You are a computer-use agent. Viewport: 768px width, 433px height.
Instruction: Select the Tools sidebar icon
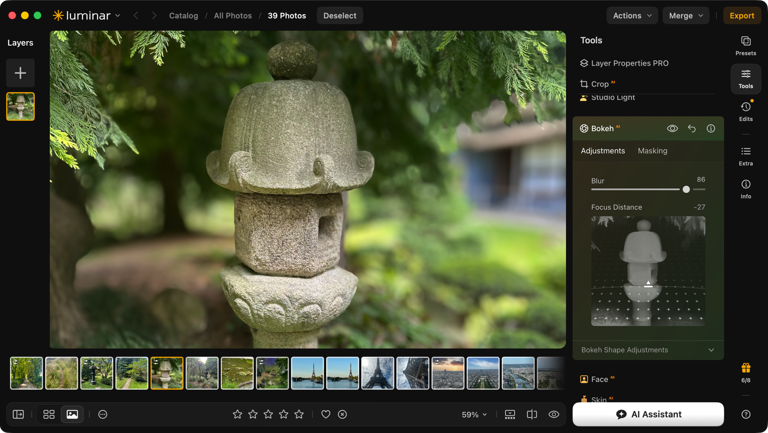tap(745, 79)
